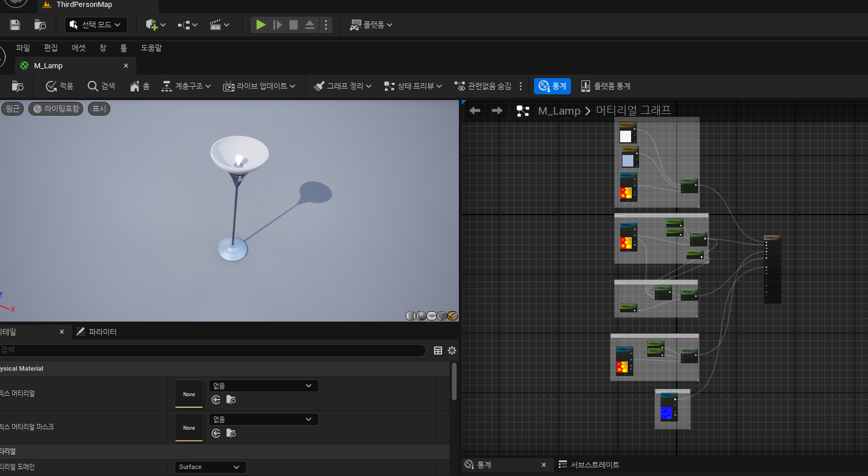Set preview mesh to cube

click(442, 316)
